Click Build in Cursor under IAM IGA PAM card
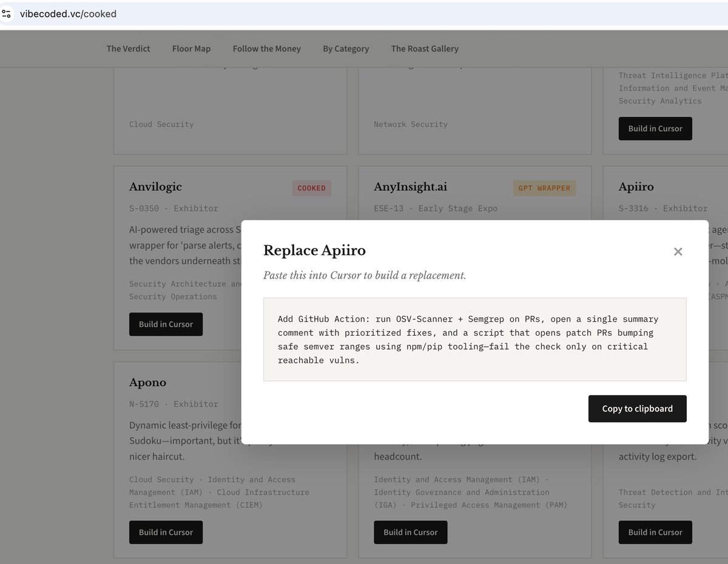 click(410, 532)
